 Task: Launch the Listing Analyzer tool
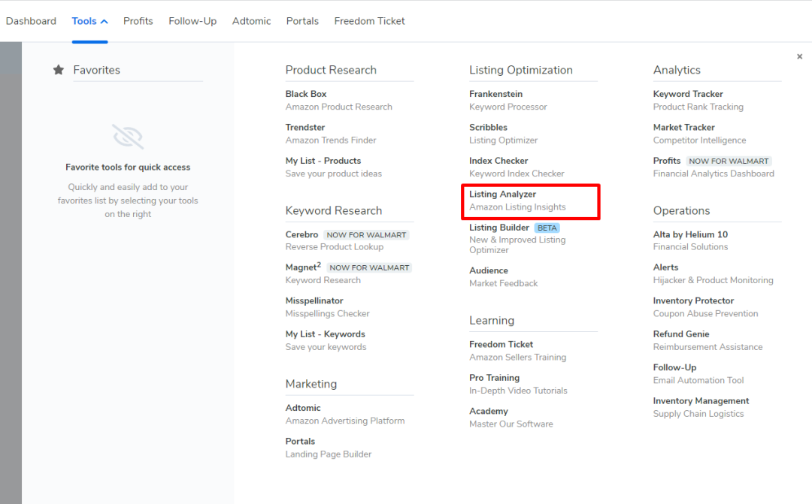click(x=502, y=195)
